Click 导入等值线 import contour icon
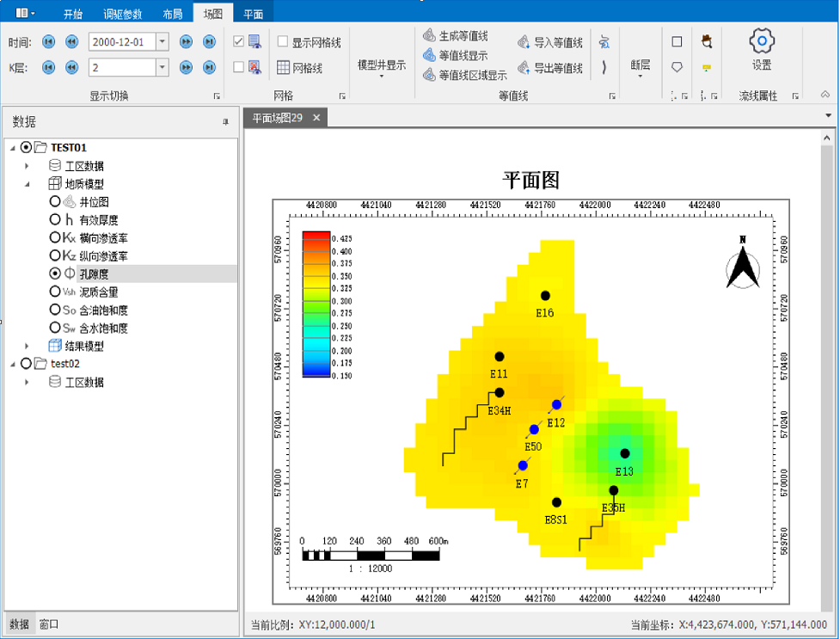 (x=524, y=42)
